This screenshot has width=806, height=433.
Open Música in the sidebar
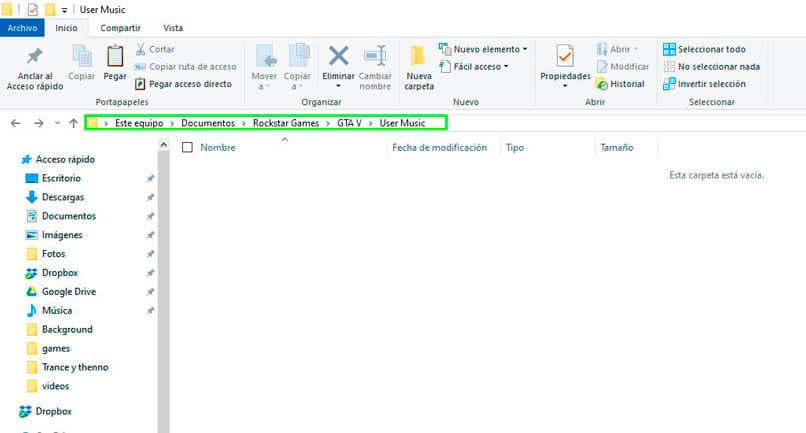[57, 311]
